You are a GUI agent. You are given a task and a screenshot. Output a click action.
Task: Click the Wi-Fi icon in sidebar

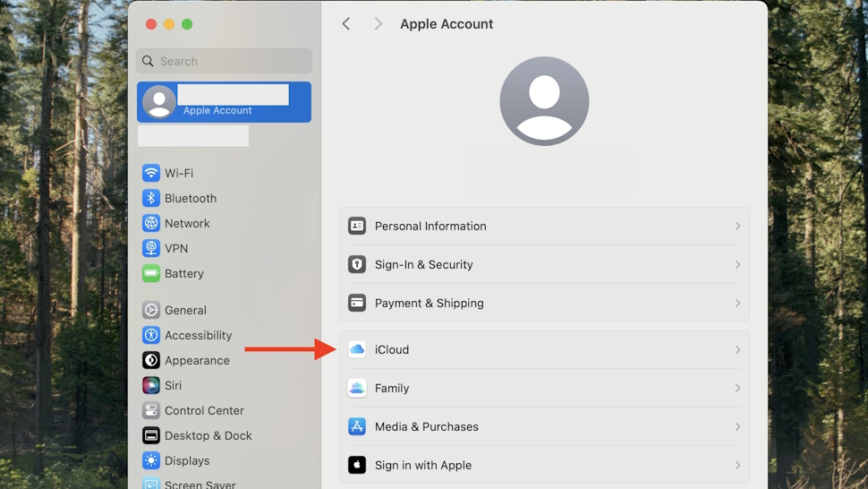pyautogui.click(x=150, y=173)
